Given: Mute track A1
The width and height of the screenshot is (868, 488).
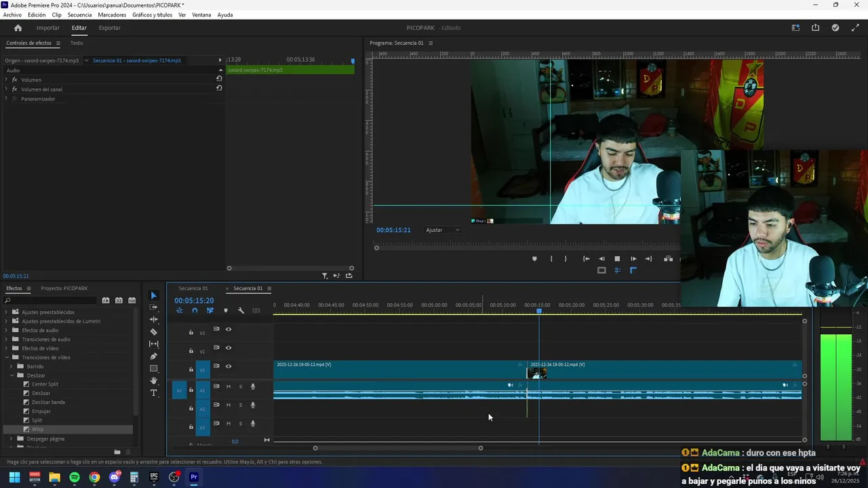Looking at the screenshot, I should (x=229, y=386).
